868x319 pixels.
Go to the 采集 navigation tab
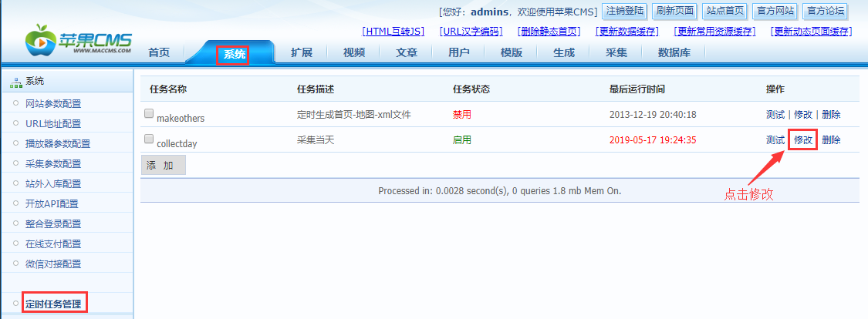point(616,53)
